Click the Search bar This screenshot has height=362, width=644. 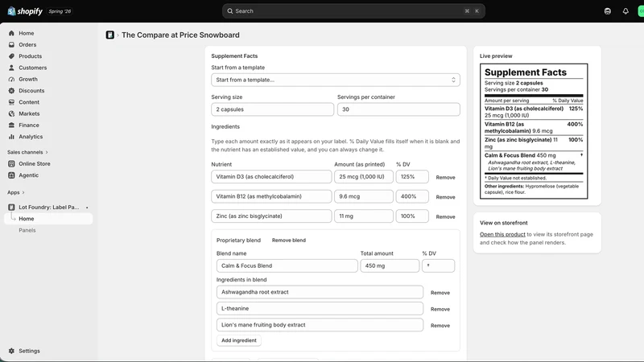353,11
